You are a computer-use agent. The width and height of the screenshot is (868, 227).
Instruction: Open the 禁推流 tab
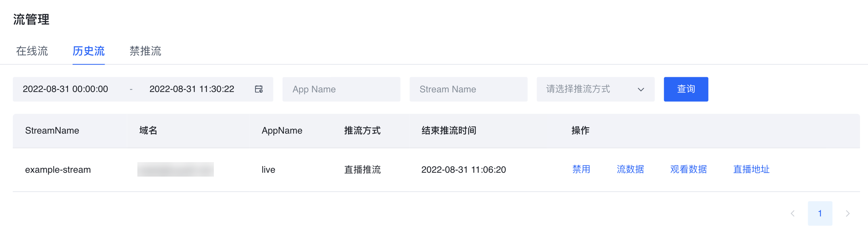tap(145, 51)
